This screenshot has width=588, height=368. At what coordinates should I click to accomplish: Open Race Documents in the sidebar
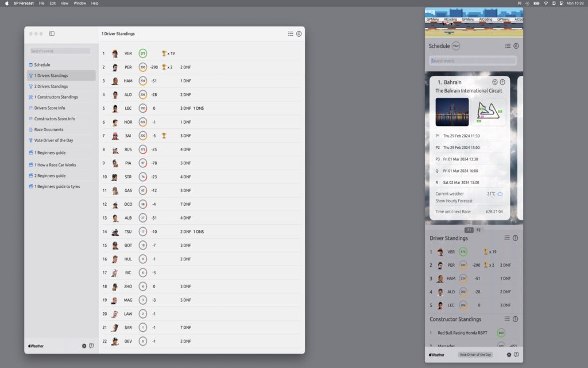coord(62,129)
